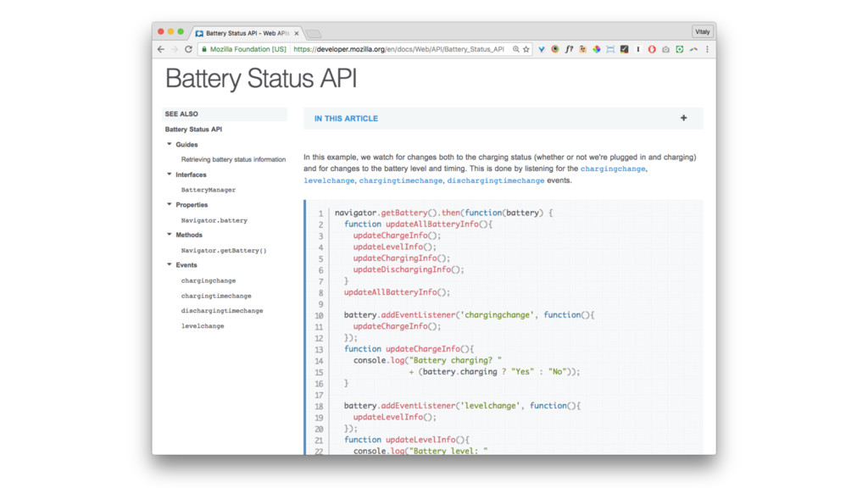Click code line function updateLevelInfo(){

tap(406, 440)
